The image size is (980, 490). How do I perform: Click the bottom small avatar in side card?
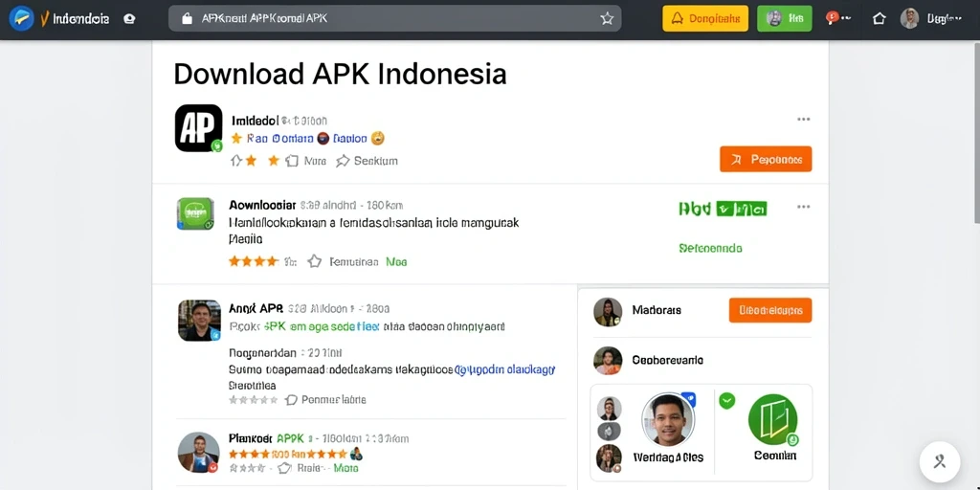pyautogui.click(x=610, y=458)
